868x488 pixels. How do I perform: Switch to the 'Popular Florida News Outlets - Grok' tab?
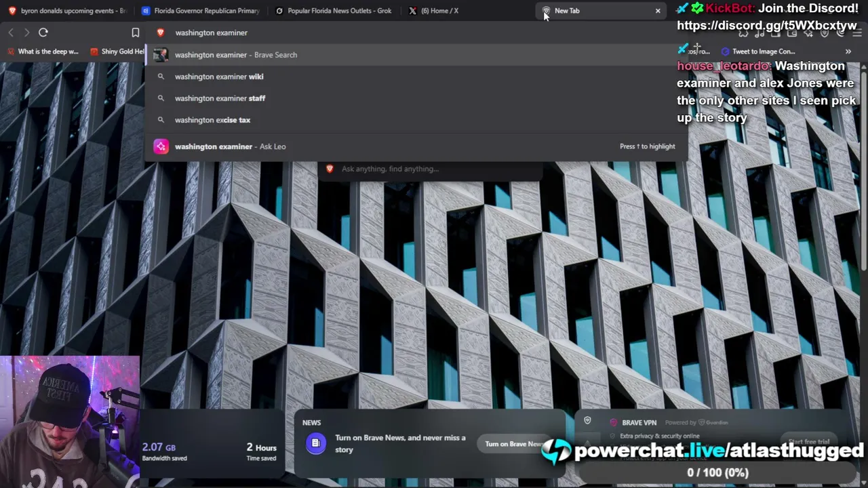pos(334,11)
